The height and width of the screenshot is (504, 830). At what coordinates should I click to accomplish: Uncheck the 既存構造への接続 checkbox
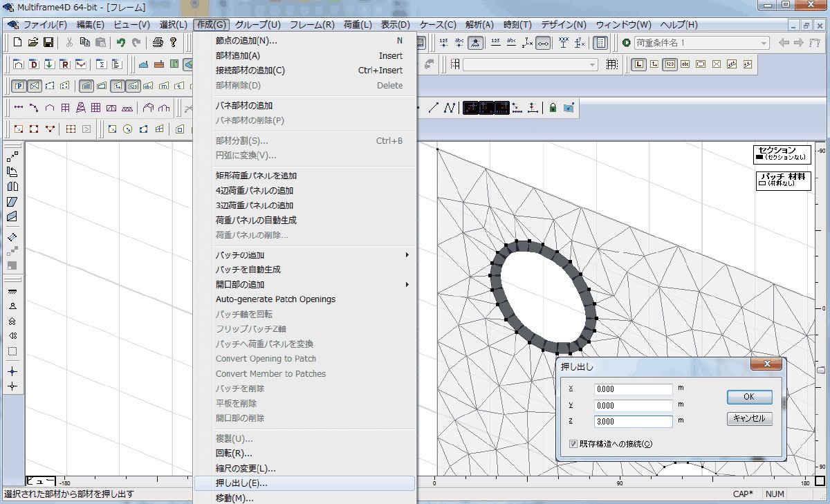point(573,444)
